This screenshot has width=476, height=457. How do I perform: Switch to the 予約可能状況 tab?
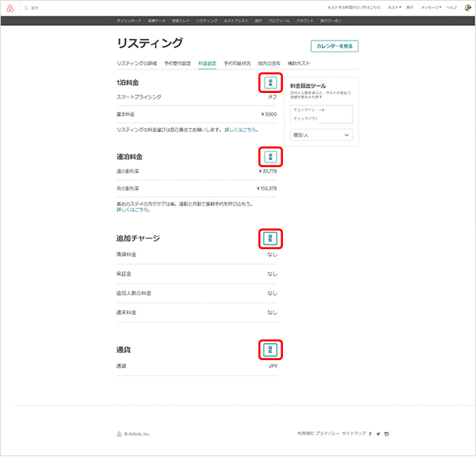point(238,62)
